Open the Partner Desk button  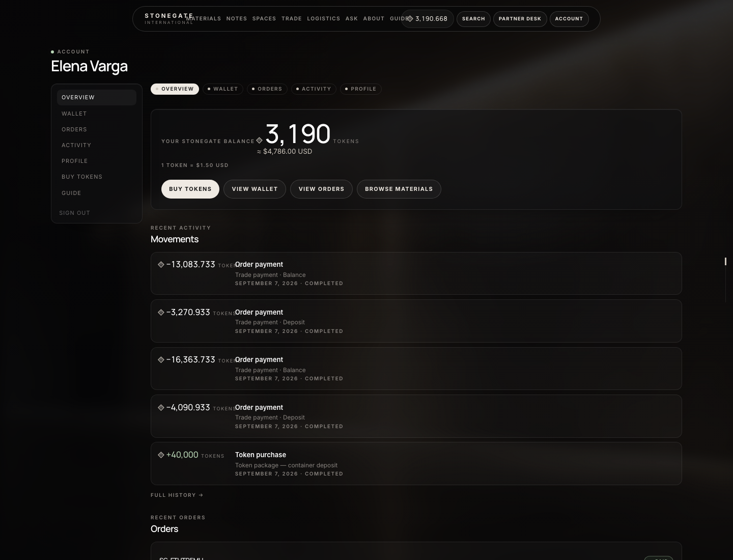click(520, 19)
